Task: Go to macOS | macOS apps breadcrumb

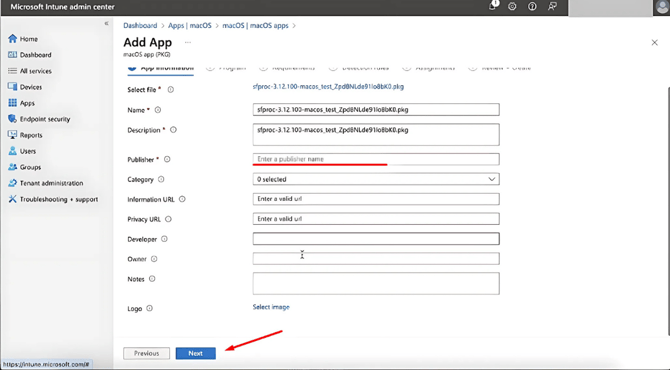Action: [256, 26]
